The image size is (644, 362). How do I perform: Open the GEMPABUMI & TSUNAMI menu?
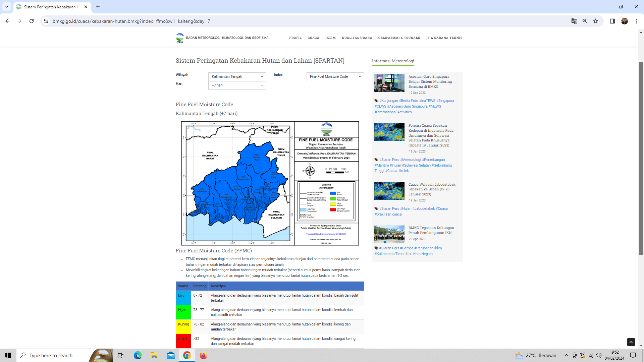(x=399, y=38)
